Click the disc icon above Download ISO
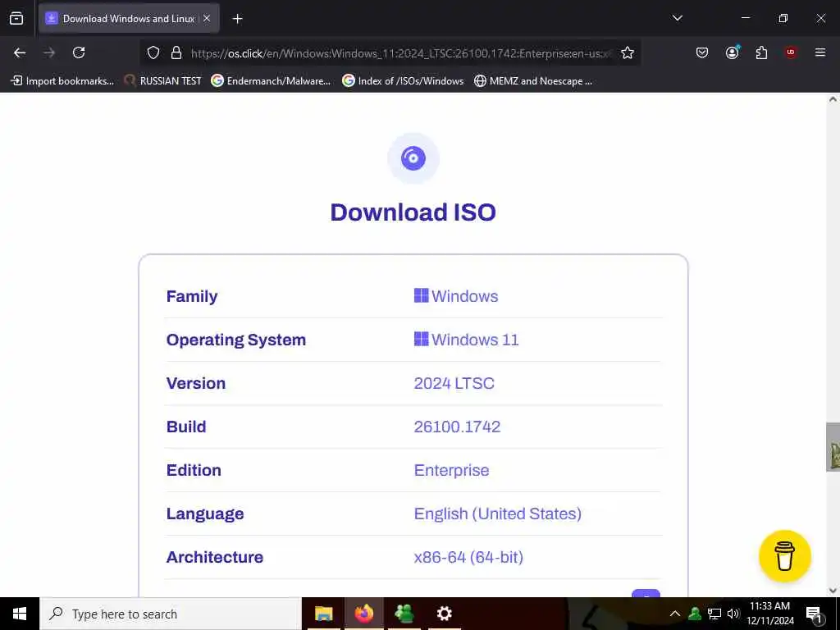Viewport: 840px width, 630px height. (x=413, y=158)
